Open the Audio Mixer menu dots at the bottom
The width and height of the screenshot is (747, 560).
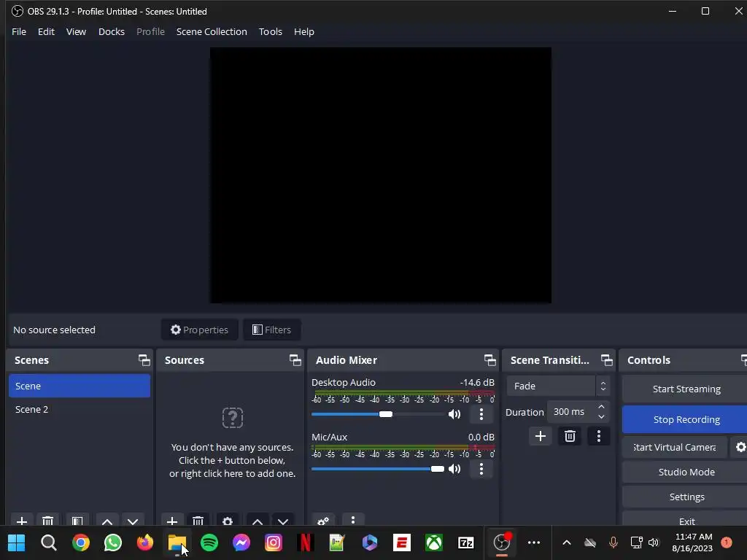tap(353, 520)
